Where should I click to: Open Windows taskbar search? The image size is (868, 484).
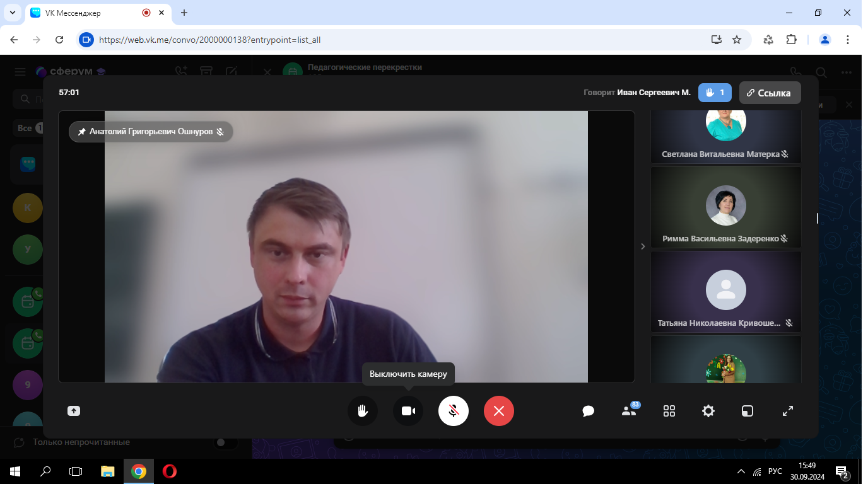(45, 471)
